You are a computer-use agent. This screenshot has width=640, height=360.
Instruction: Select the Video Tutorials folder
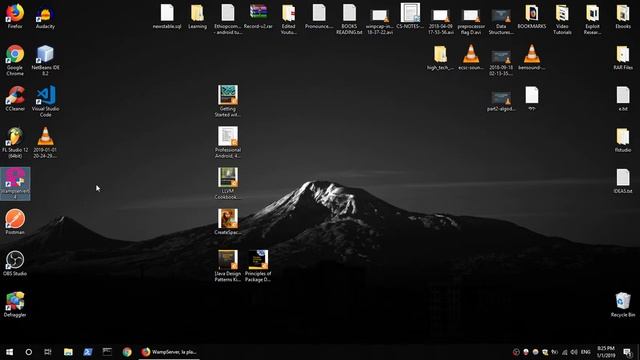click(562, 19)
